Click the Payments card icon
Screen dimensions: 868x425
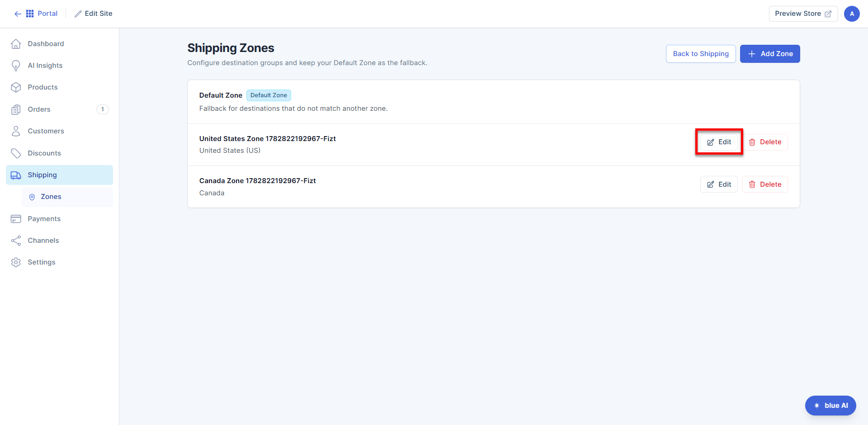pyautogui.click(x=16, y=219)
